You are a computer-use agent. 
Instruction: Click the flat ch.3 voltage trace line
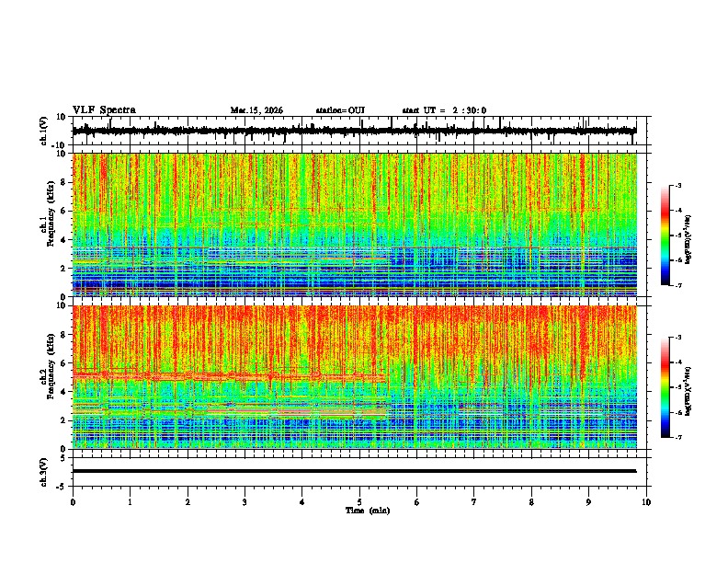pyautogui.click(x=354, y=471)
